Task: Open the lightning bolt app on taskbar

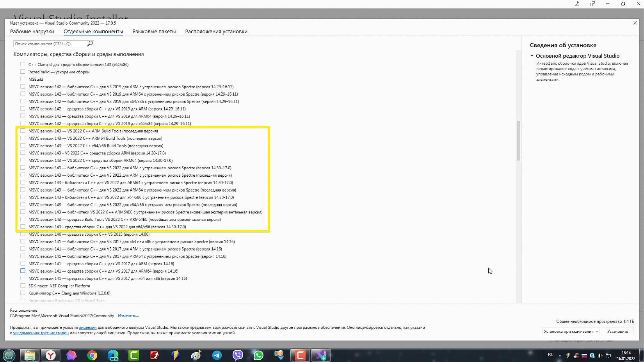Action: click(175, 355)
